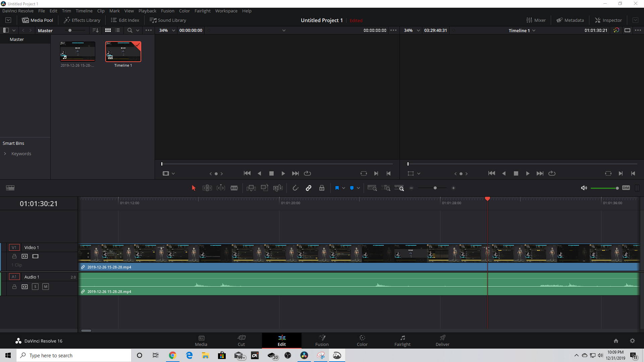Select the 2019-12-26 clip thumbnail

coord(77,51)
